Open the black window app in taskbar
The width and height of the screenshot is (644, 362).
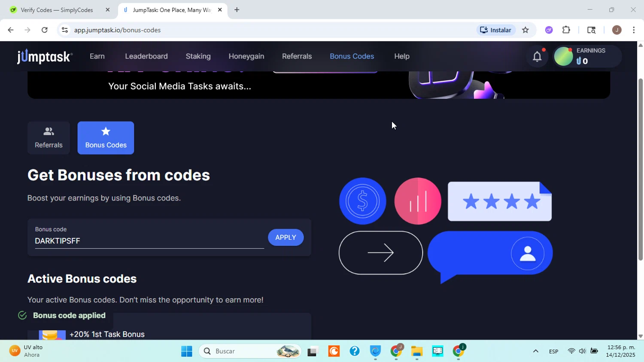click(x=313, y=351)
